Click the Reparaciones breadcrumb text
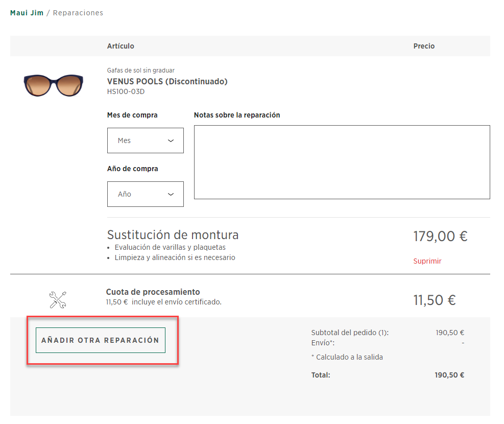This screenshot has width=504, height=424. [78, 13]
